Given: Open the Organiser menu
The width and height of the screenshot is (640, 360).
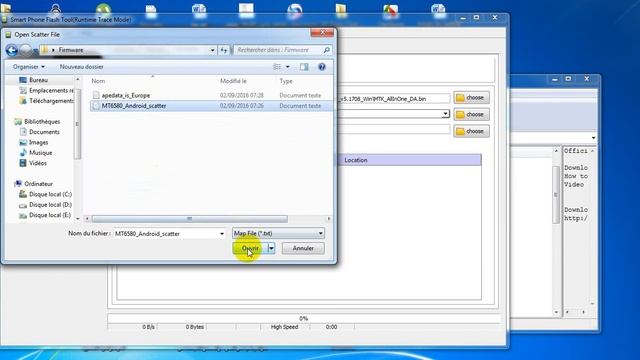Looking at the screenshot, I should [x=29, y=67].
